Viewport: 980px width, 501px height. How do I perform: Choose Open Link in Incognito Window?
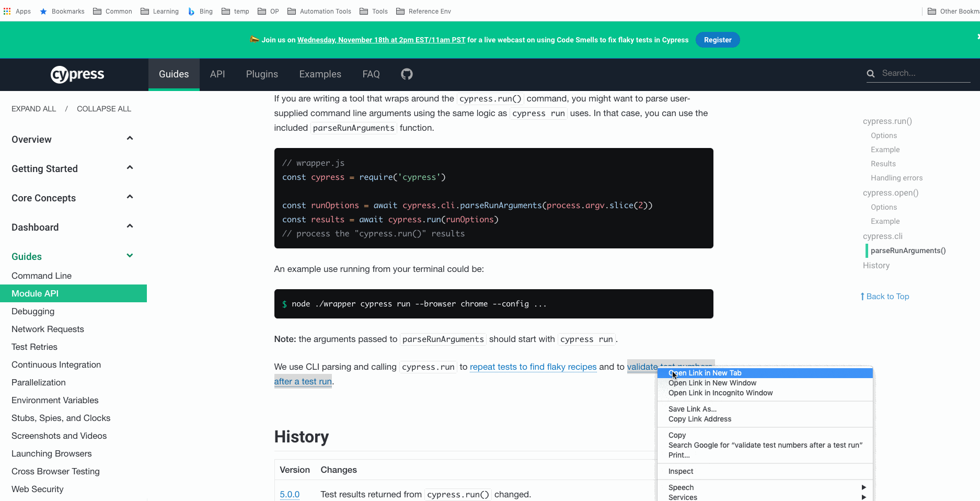pos(765,393)
